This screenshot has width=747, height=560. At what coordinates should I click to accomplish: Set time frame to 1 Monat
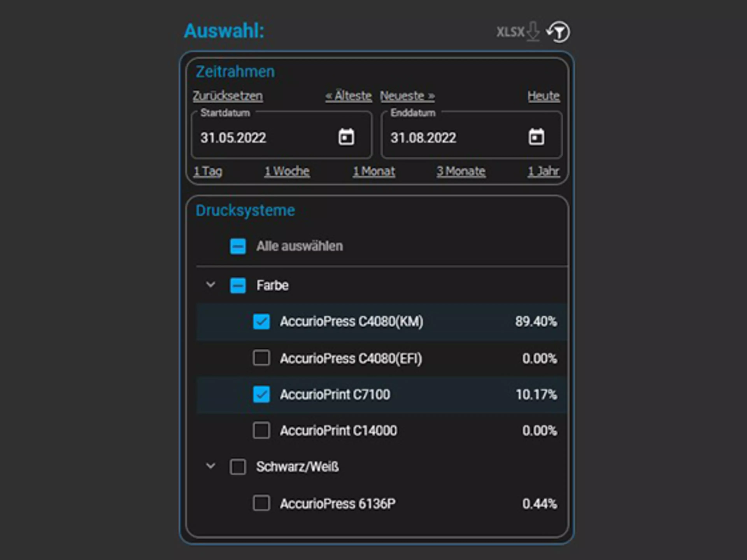tap(374, 171)
